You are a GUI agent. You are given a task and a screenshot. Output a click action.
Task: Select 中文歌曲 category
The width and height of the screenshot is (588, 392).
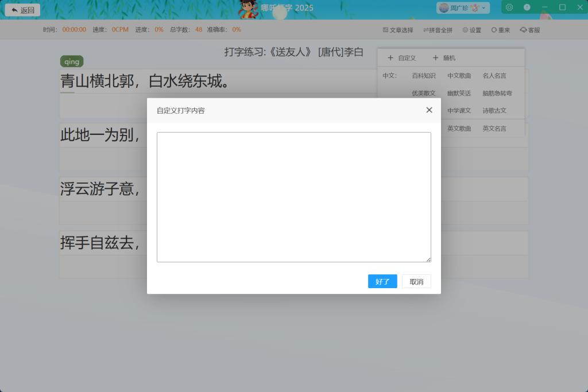pyautogui.click(x=459, y=76)
